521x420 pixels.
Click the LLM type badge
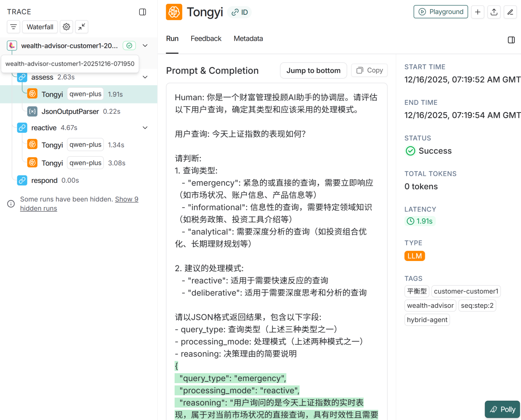pos(415,256)
